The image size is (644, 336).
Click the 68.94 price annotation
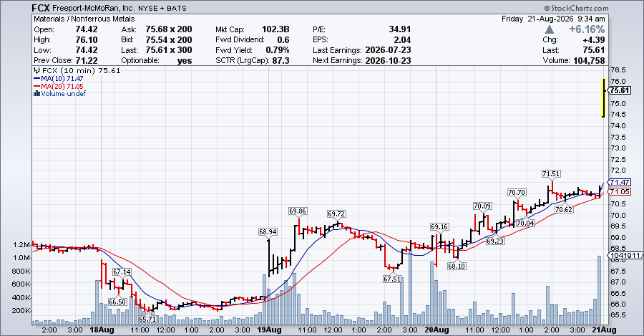coord(268,232)
